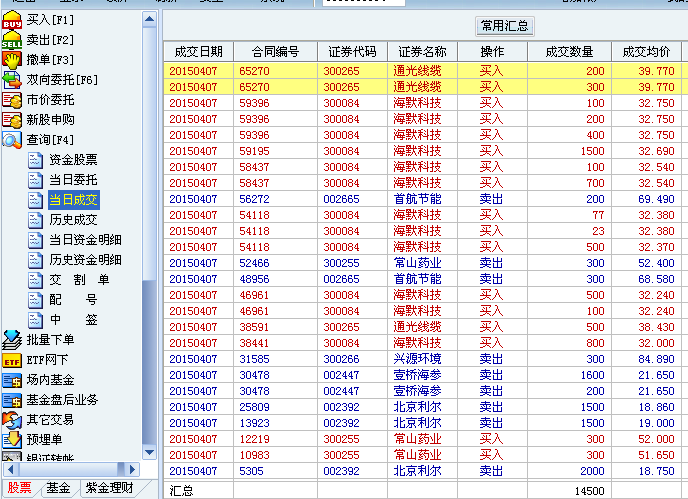Click the 新股申购 icon
Screen dimensions: 688x499
[12, 120]
